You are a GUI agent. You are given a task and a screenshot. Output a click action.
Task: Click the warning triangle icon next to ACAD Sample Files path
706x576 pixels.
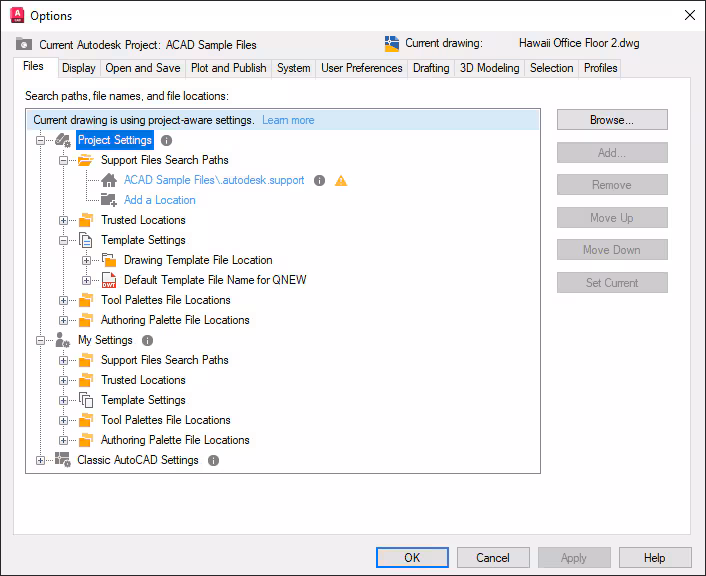(x=341, y=181)
